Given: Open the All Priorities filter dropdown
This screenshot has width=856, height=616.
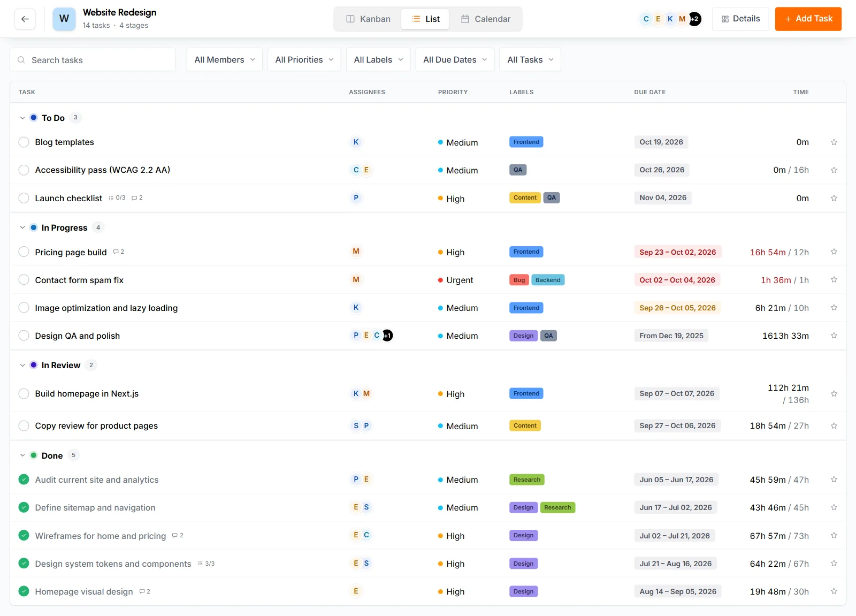Looking at the screenshot, I should point(304,59).
